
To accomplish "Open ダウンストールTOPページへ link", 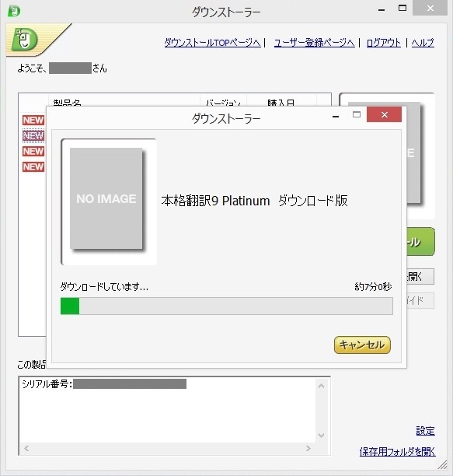I will pos(212,43).
